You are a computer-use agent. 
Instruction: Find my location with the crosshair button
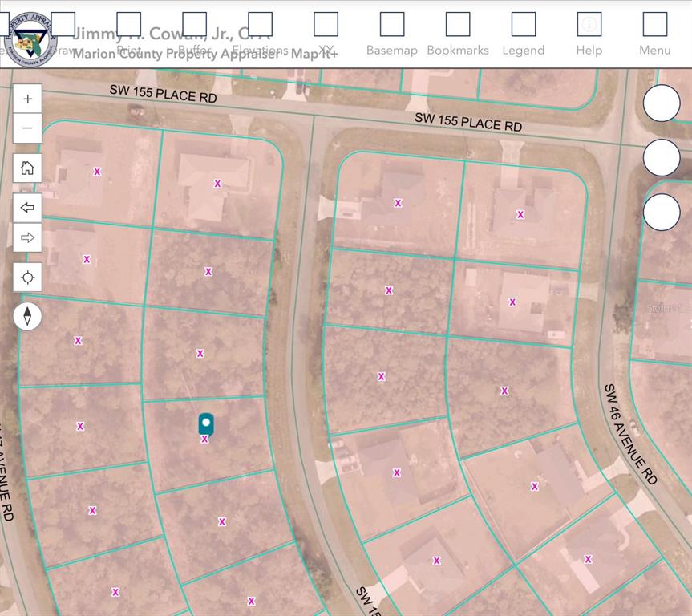28,278
